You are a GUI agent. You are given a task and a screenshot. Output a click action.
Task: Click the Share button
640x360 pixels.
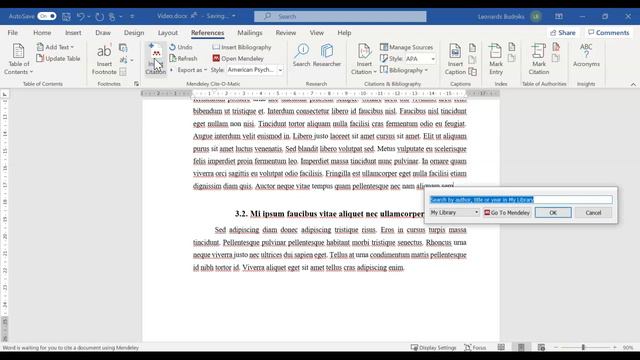coord(562,33)
